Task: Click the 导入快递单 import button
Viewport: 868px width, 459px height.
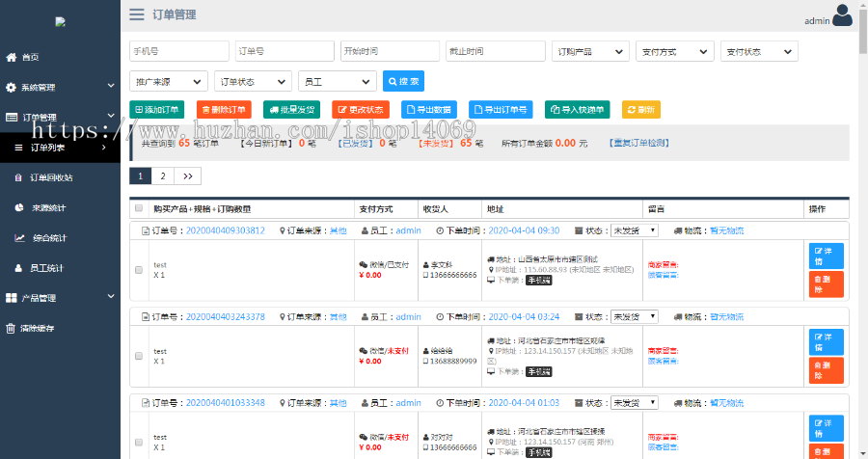Action: pos(577,110)
